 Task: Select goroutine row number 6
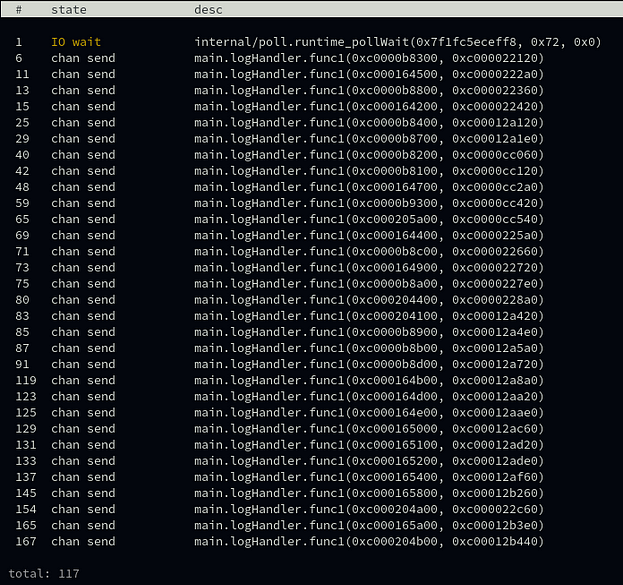tap(312, 58)
